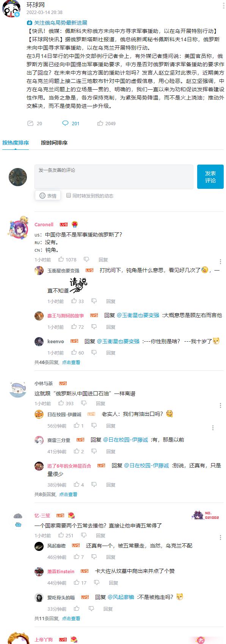Screen dimensions: 226x644
Task: Like 萧森Einstein's reply with 17 likes
Action: (77, 583)
